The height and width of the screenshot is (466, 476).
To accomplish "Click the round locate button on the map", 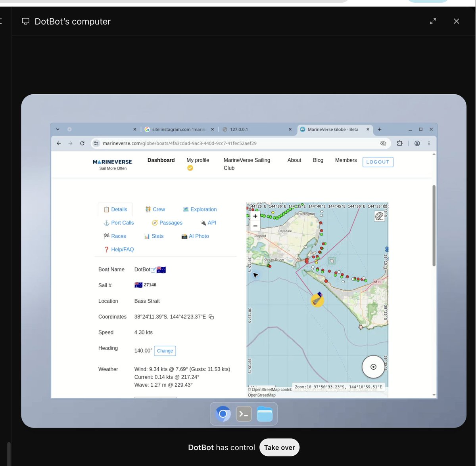I will pyautogui.click(x=373, y=367).
